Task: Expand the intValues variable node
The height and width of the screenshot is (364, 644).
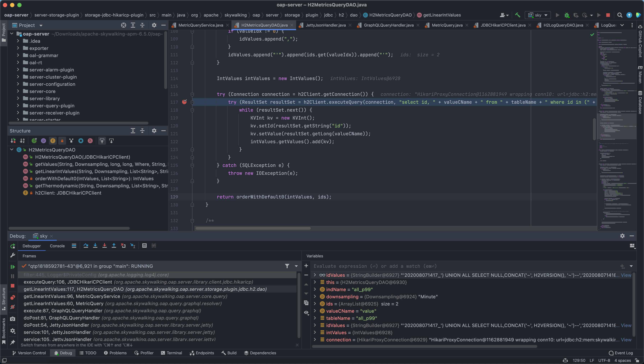Action: pos(315,332)
